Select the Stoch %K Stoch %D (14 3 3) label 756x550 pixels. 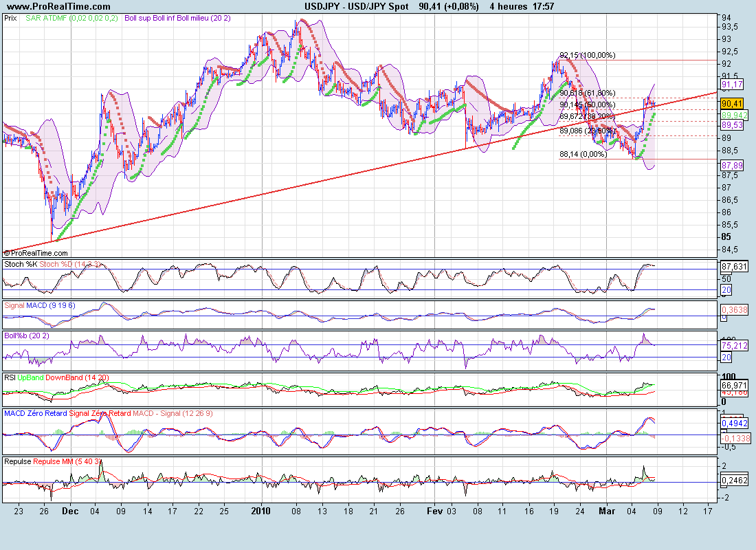point(52,264)
